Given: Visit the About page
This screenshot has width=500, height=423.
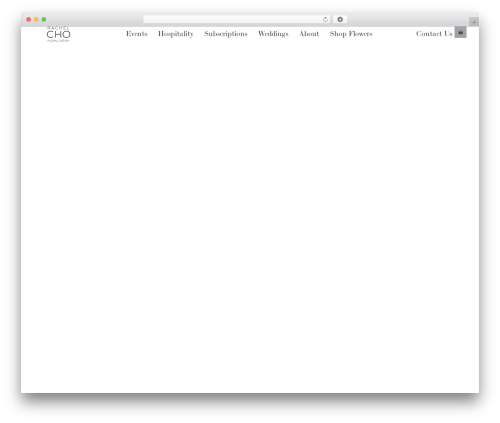Looking at the screenshot, I should [x=309, y=34].
